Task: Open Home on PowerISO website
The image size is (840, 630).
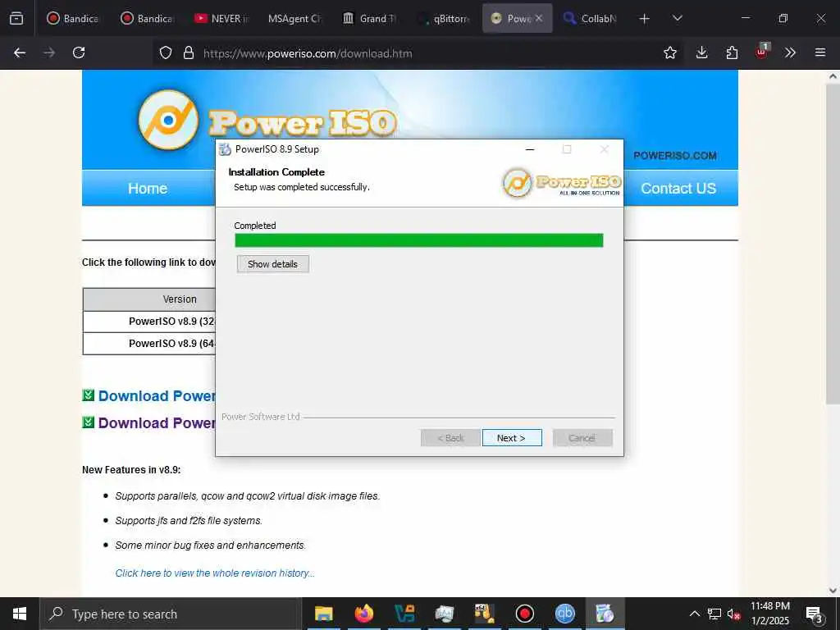Action: 148,189
